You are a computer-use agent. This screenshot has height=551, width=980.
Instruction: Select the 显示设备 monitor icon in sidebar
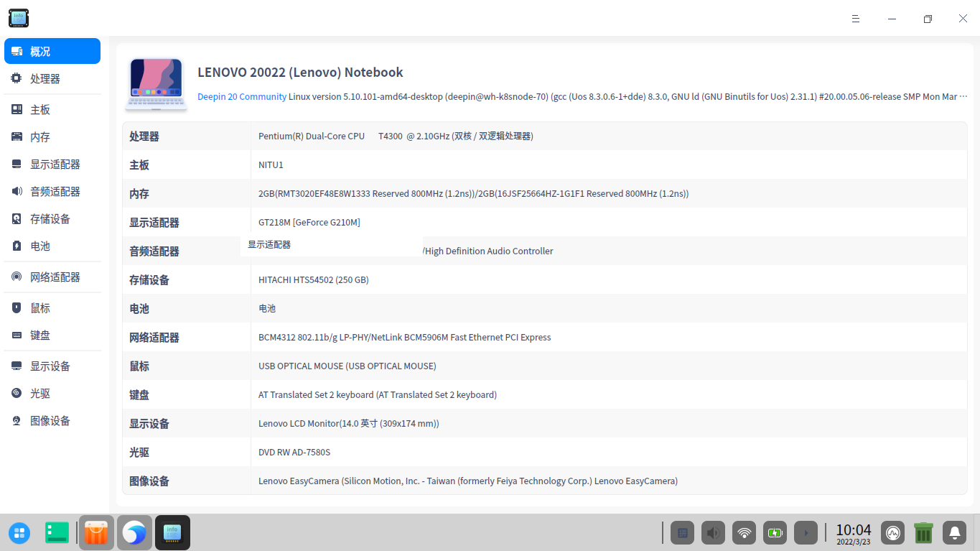pyautogui.click(x=17, y=366)
